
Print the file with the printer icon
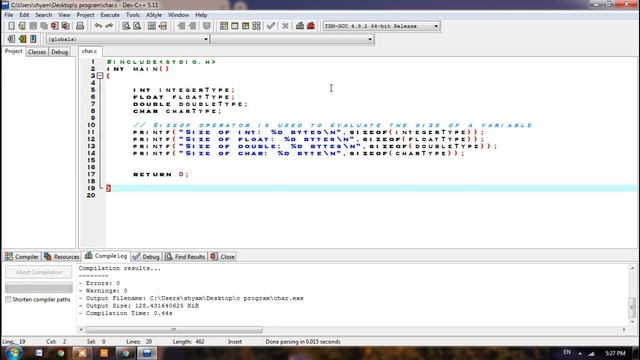click(x=80, y=26)
